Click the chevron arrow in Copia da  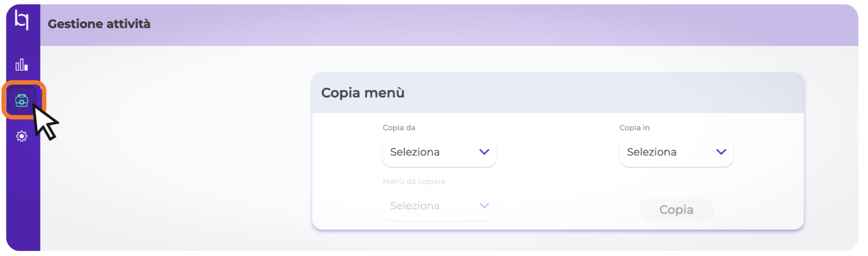coord(484,152)
